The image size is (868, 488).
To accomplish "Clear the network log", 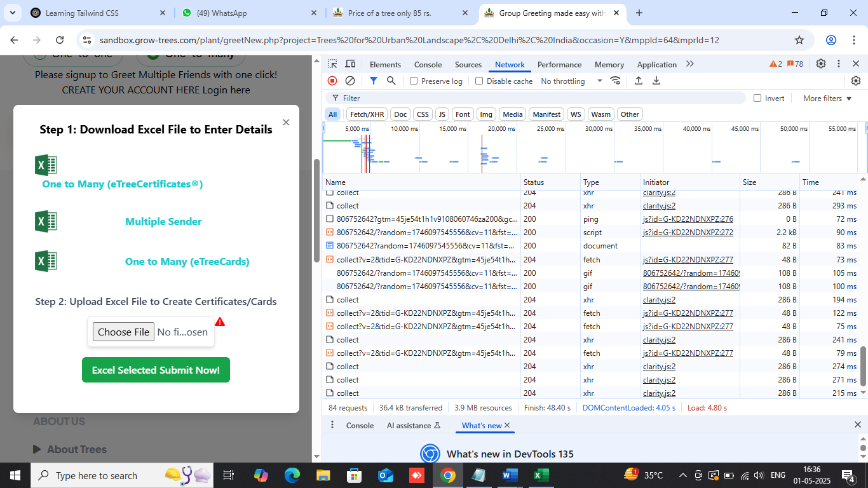I will [350, 81].
